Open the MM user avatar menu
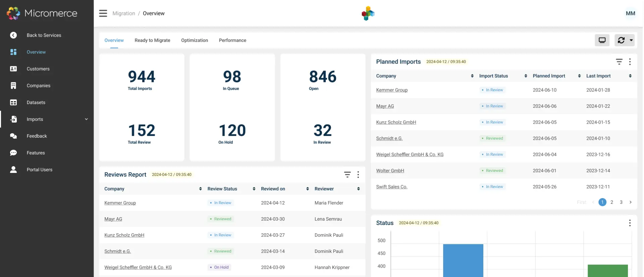The height and width of the screenshot is (277, 644). pyautogui.click(x=630, y=13)
